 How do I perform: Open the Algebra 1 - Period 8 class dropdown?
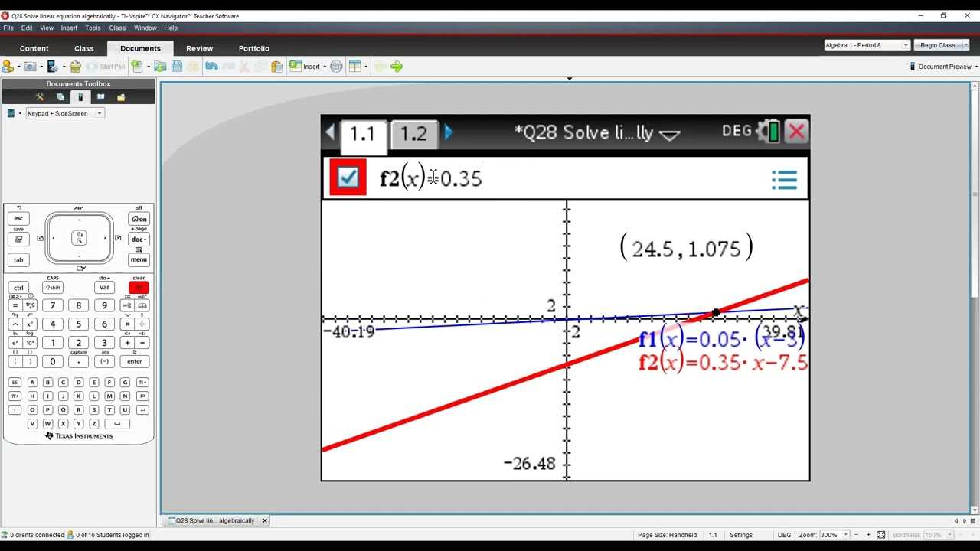point(867,45)
